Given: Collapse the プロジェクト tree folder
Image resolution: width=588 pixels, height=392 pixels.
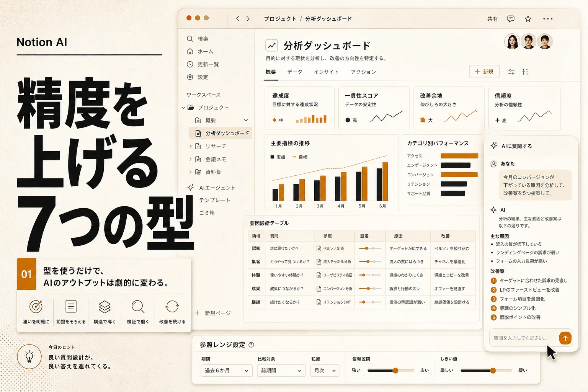Looking at the screenshot, I should pos(184,108).
